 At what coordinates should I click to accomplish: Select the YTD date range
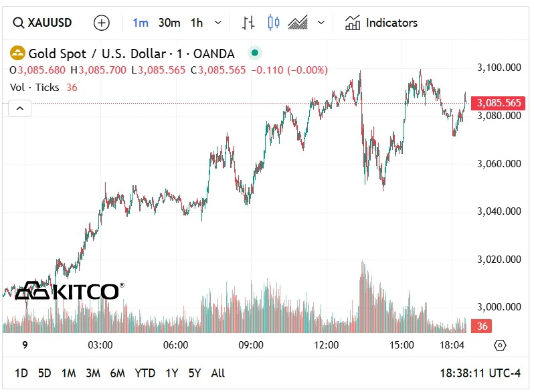click(x=145, y=373)
